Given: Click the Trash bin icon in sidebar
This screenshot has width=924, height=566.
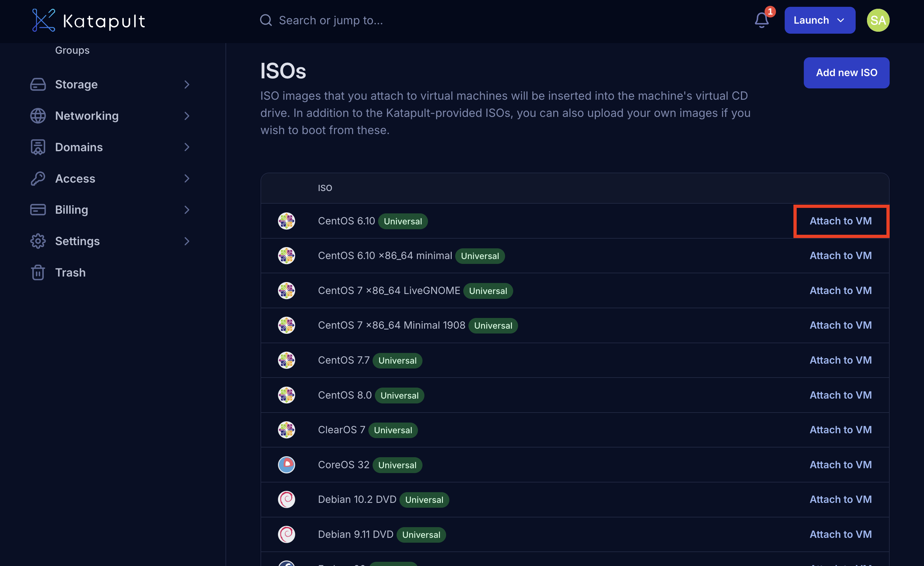Looking at the screenshot, I should click(x=38, y=273).
